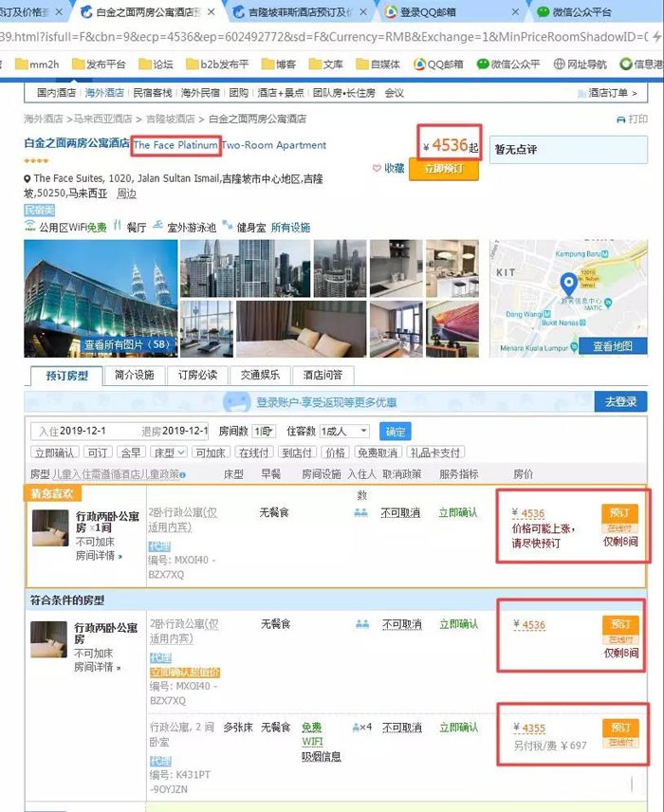
Task: Open the mm2h bookmark folder
Action: (x=37, y=65)
